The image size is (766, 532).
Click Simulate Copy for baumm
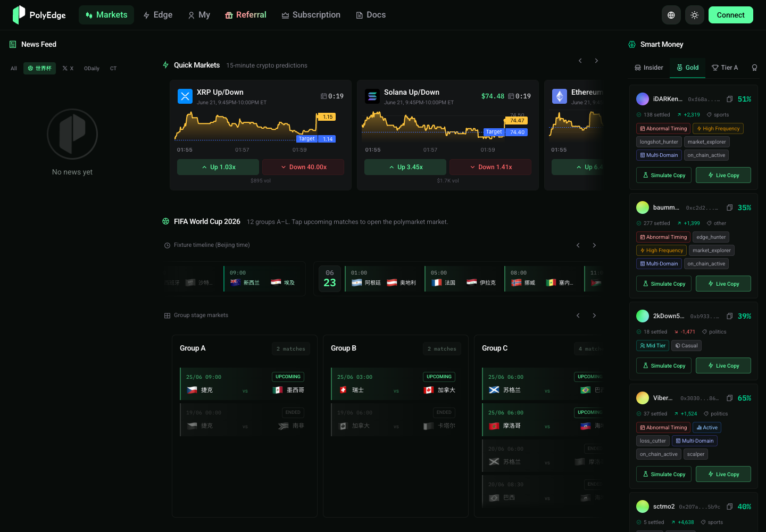tap(664, 284)
